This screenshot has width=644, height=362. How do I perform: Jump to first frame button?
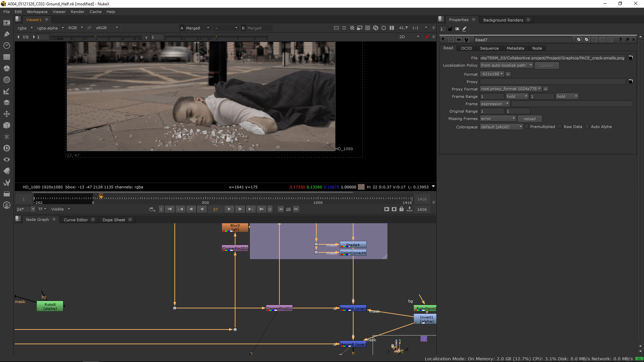coord(170,209)
